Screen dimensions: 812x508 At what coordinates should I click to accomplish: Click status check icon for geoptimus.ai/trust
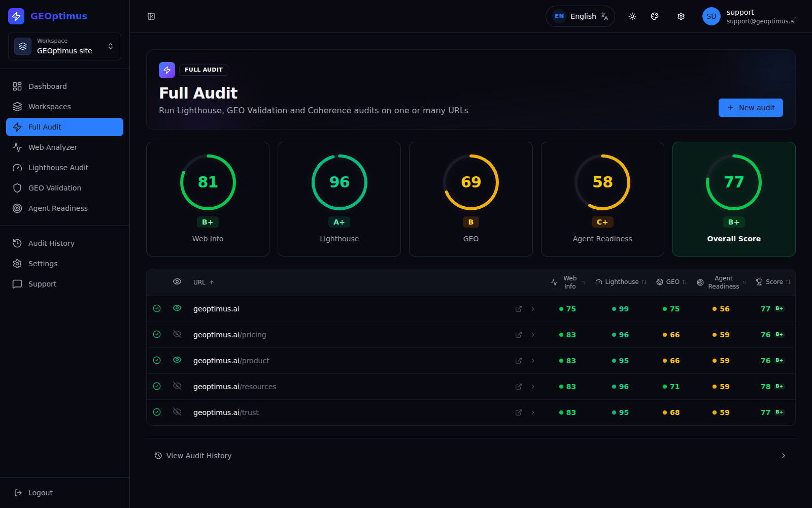point(157,412)
